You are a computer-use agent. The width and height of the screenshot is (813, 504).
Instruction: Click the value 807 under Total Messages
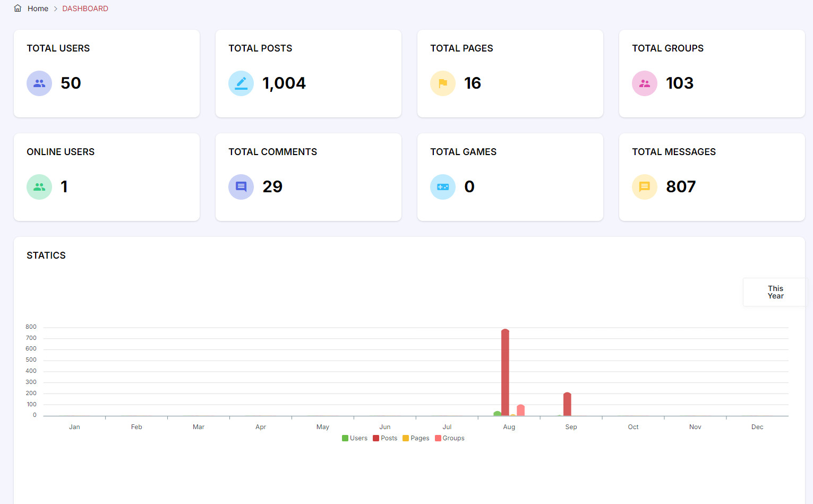(x=681, y=187)
